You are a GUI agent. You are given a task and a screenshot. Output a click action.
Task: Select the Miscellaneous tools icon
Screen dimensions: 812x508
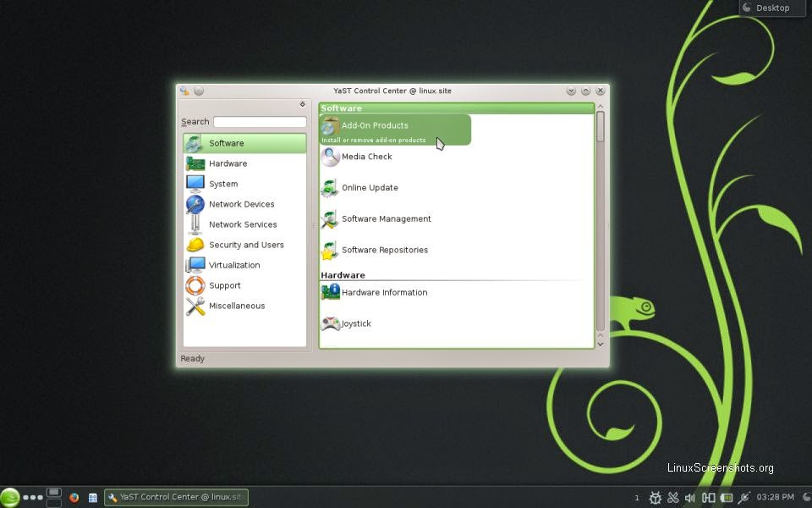coord(195,306)
